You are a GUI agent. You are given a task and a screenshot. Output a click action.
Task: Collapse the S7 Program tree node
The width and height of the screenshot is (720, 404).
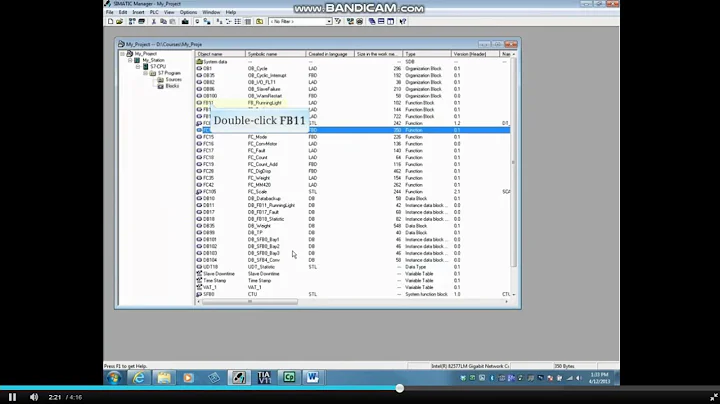click(146, 73)
